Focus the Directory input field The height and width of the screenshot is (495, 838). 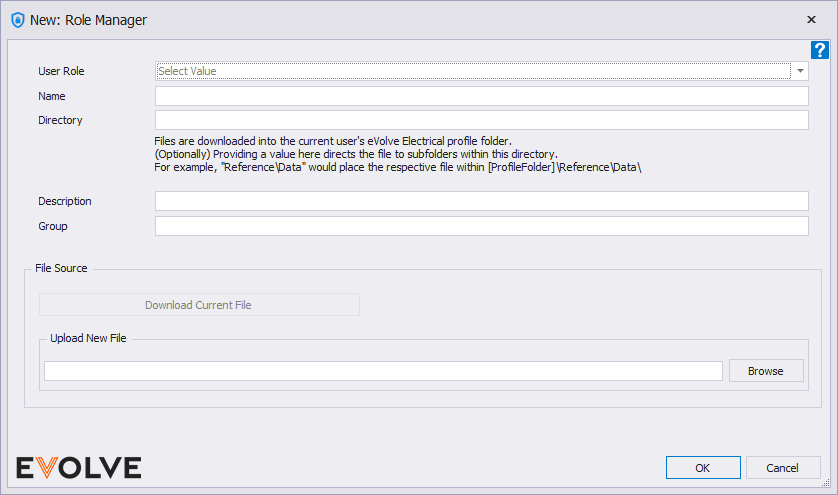coord(482,120)
